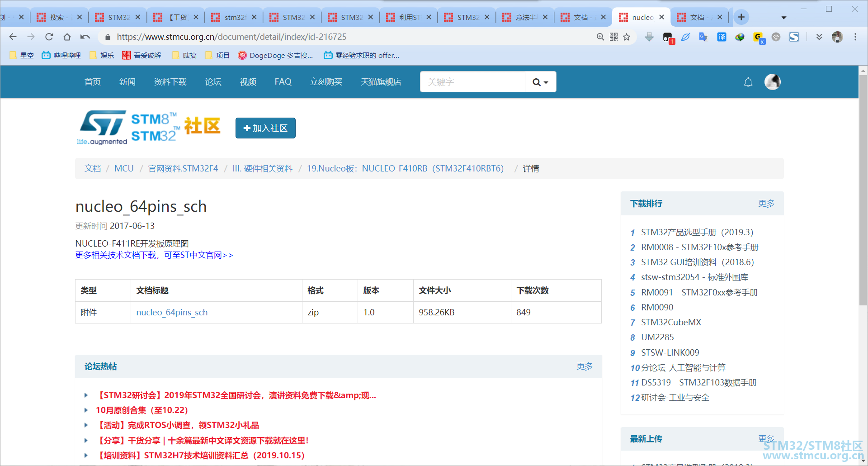This screenshot has width=868, height=466.
Task: Open 新闻 in the site navigation
Action: (x=127, y=82)
